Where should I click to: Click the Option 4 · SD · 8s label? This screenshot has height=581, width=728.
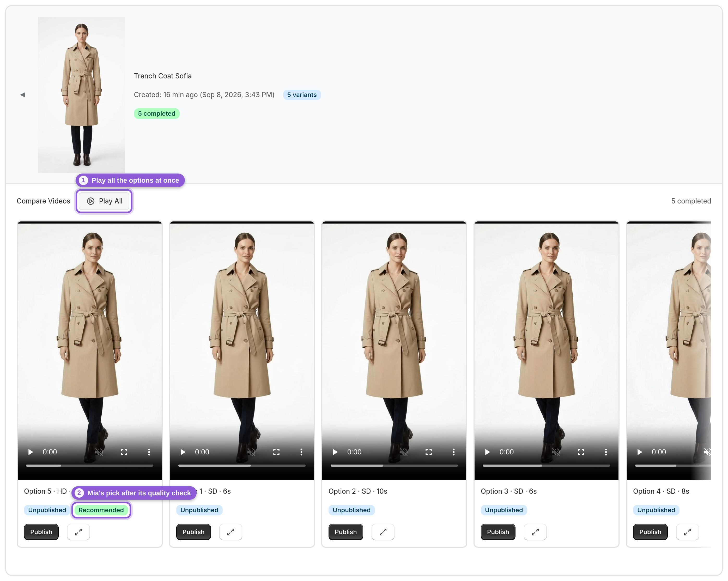(x=661, y=491)
